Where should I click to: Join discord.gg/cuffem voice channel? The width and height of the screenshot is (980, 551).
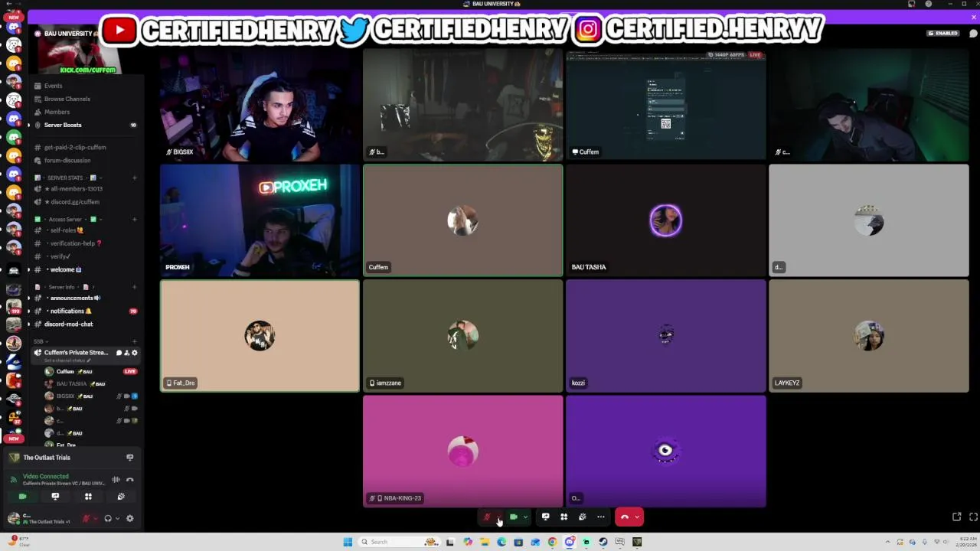(71, 202)
